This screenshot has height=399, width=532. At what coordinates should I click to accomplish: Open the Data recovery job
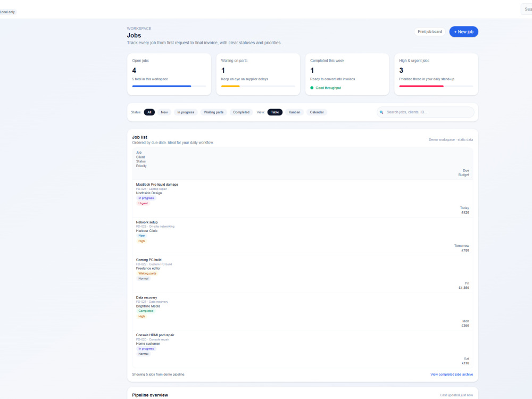pos(146,297)
